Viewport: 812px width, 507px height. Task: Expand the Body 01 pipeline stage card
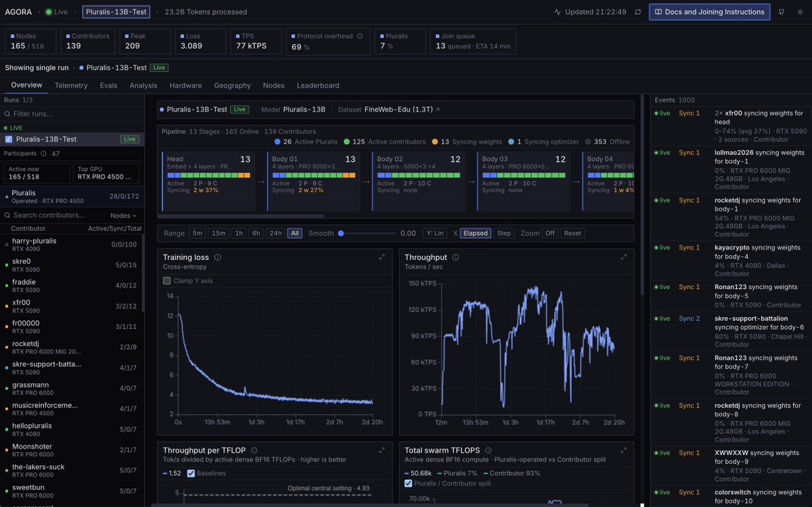coord(314,181)
